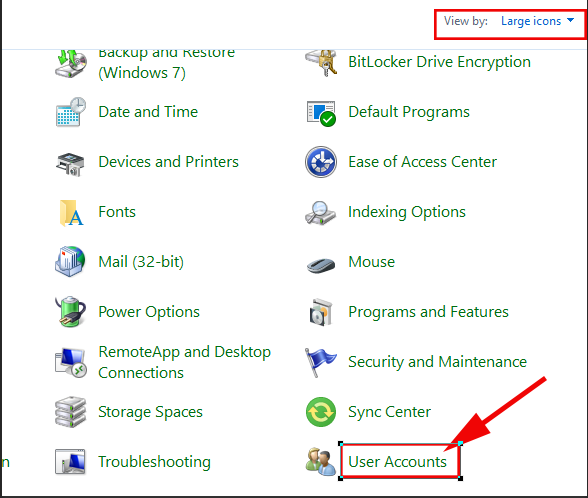Image resolution: width=588 pixels, height=498 pixels.
Task: Open the Storage Spaces link
Action: click(x=150, y=412)
